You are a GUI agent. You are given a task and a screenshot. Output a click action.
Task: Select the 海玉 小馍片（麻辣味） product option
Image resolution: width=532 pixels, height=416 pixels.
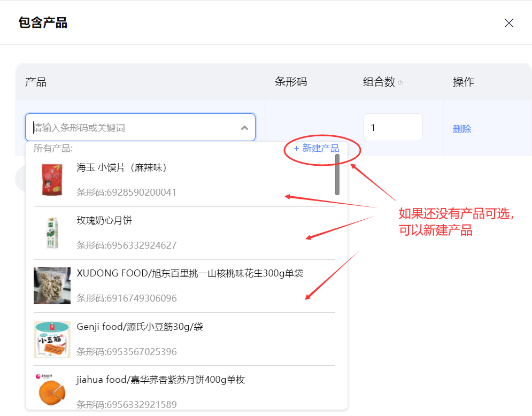tap(122, 168)
